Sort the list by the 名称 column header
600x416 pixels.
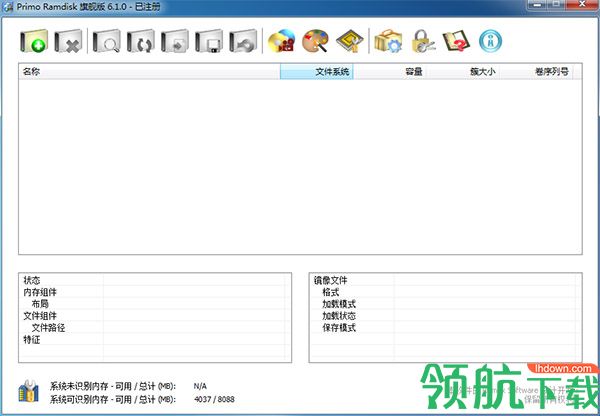click(149, 72)
